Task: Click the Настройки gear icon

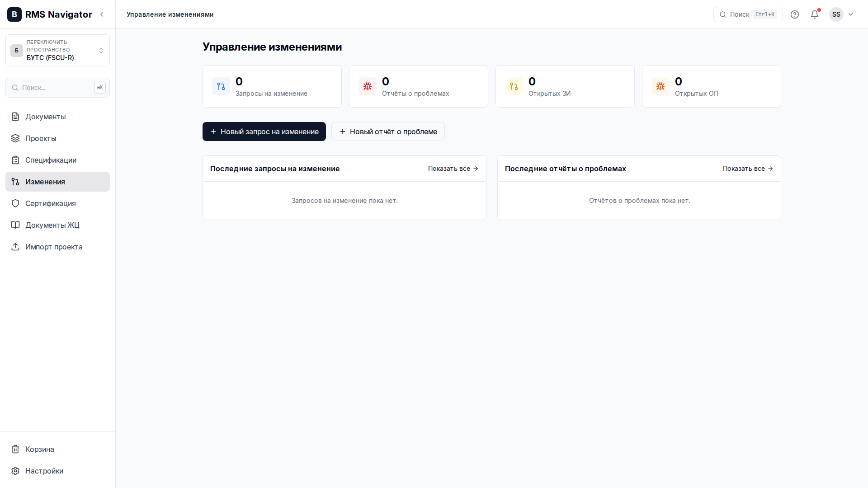Action: (x=15, y=471)
